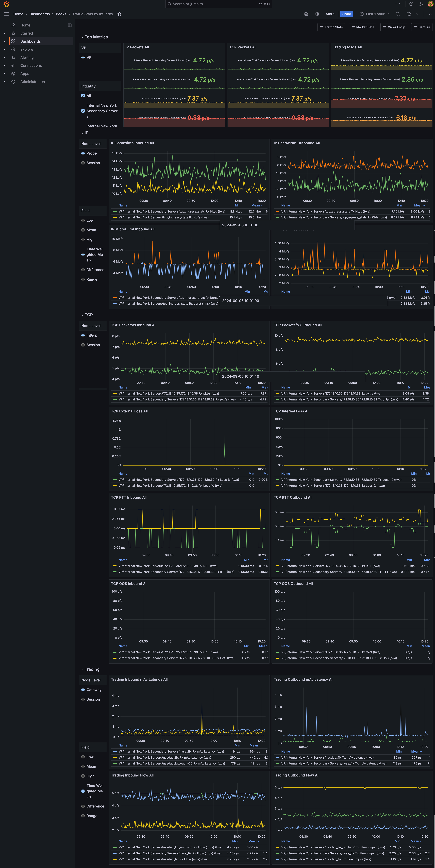The height and width of the screenshot is (868, 435).
Task: Uncheck the All IntEntity checkbox
Action: click(83, 96)
